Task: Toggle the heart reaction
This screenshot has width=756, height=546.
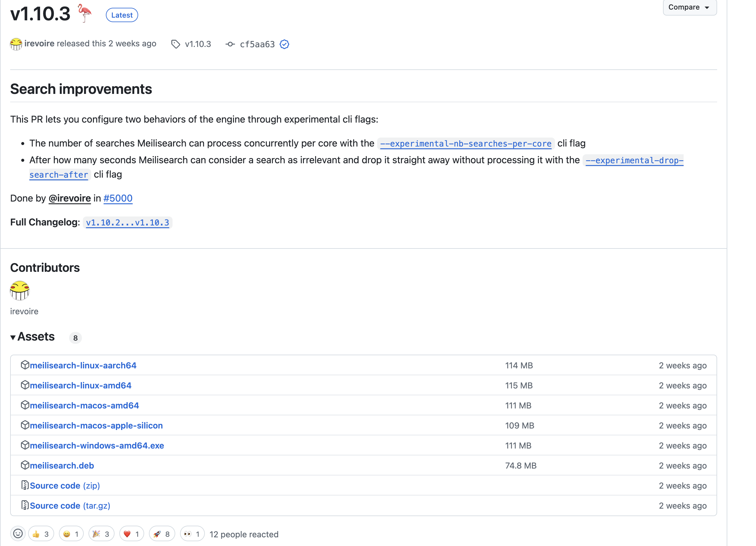Action: click(131, 534)
